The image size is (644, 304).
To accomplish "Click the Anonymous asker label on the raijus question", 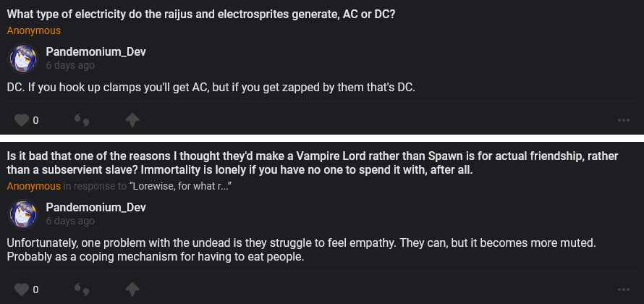I will [34, 30].
